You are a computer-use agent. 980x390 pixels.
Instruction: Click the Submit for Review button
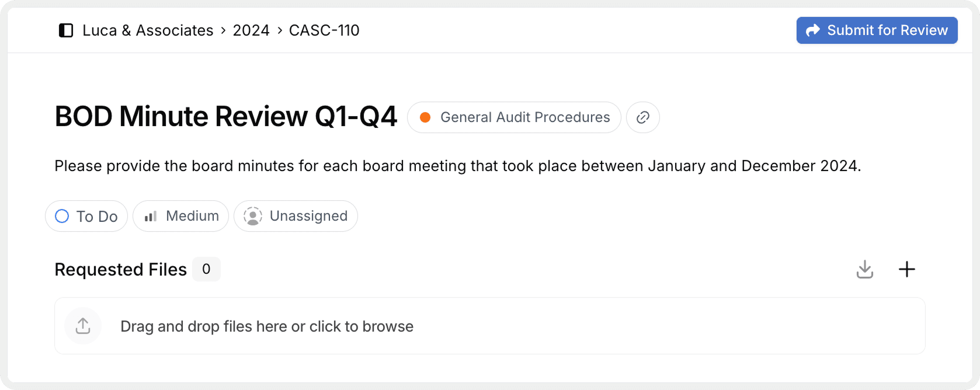coord(877,30)
